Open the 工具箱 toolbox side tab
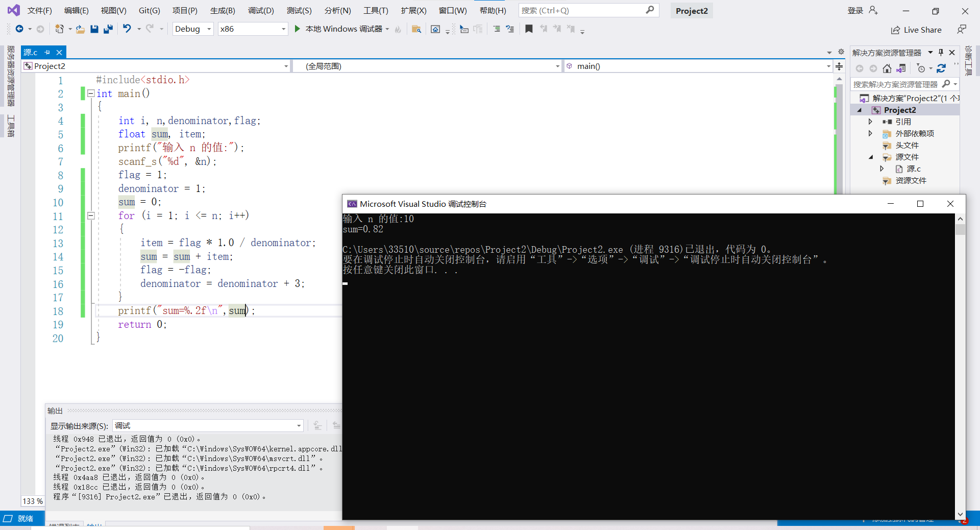The height and width of the screenshot is (530, 980). click(11, 126)
